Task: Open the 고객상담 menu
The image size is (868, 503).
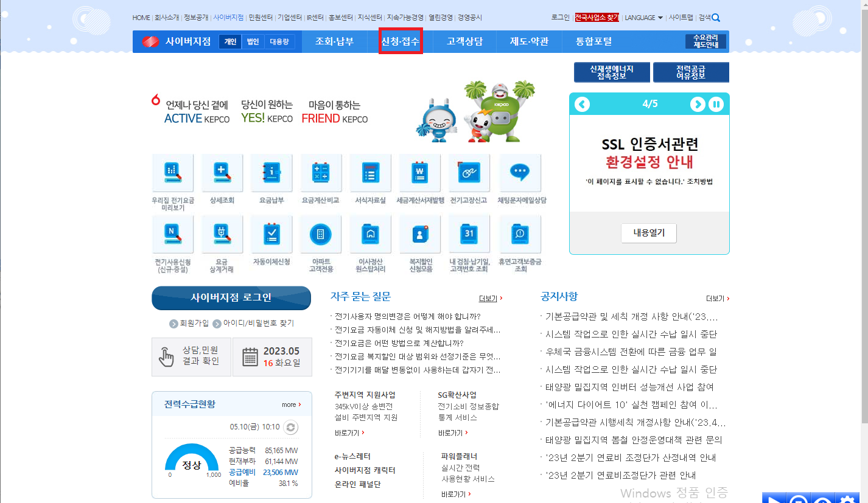Action: [464, 41]
